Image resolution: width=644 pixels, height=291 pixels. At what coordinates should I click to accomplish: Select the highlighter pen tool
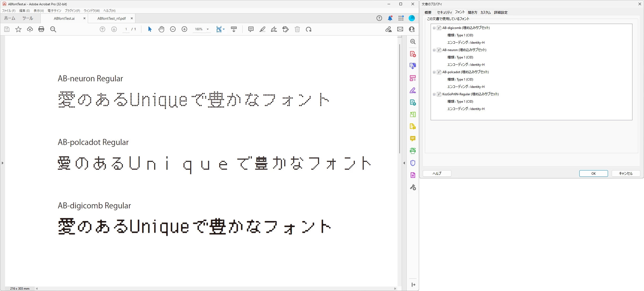[x=262, y=29]
